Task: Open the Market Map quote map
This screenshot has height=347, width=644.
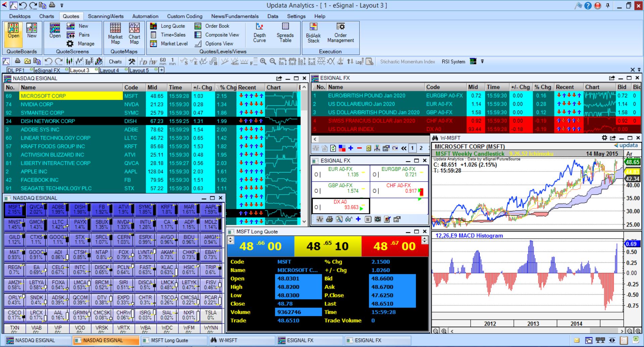Action: point(115,34)
